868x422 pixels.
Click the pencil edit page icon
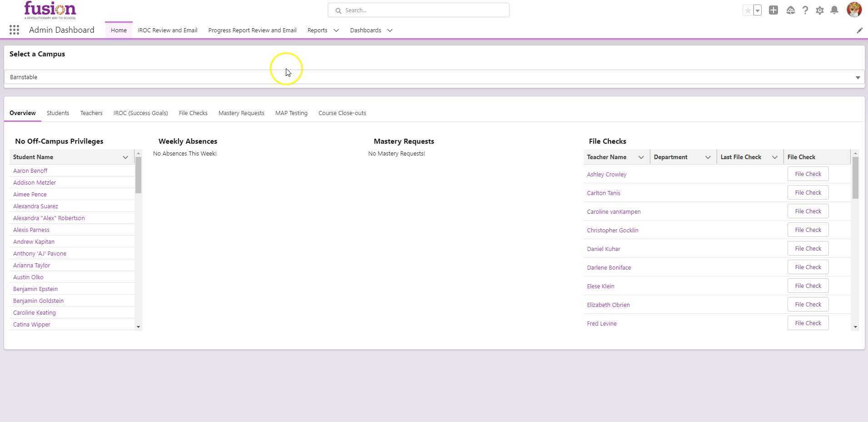coord(859,30)
